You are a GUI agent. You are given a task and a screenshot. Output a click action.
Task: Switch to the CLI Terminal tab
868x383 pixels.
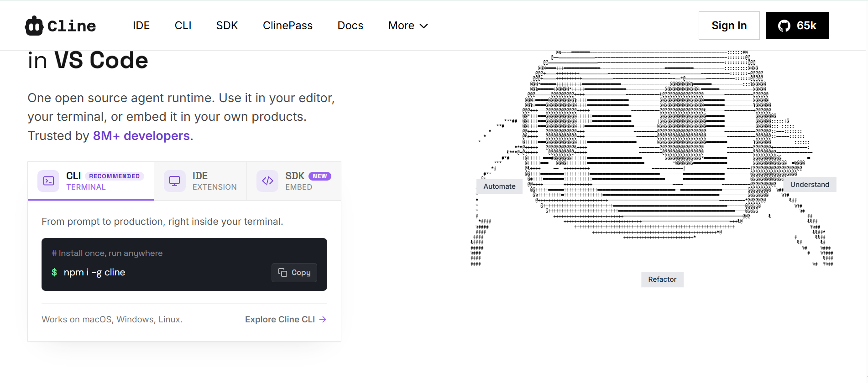(x=91, y=181)
